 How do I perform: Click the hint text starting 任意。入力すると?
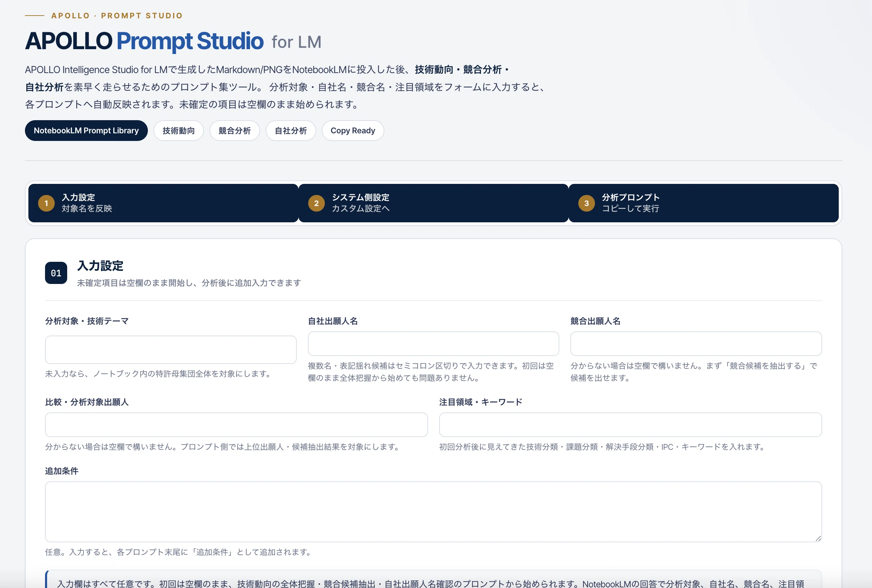[179, 552]
